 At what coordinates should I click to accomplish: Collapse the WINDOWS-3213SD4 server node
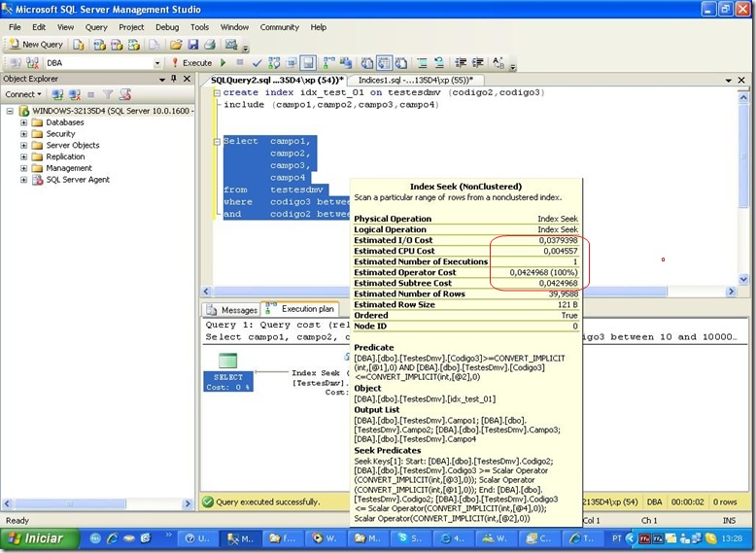[x=10, y=111]
